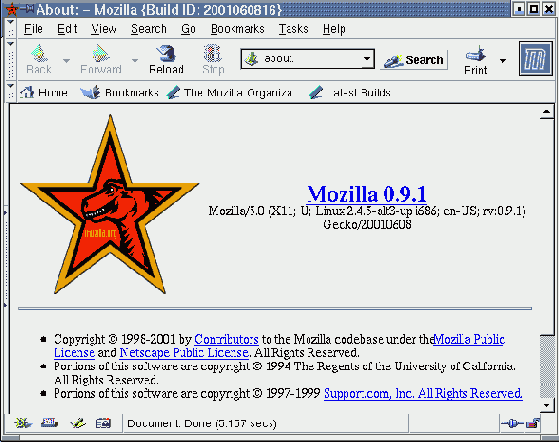Click the Home personal toolbar button
Viewport: 559px width, 442px height.
pos(43,93)
